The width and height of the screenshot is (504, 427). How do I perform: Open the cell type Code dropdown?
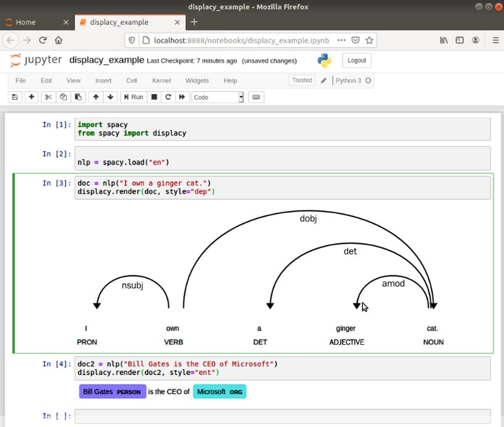pos(218,97)
